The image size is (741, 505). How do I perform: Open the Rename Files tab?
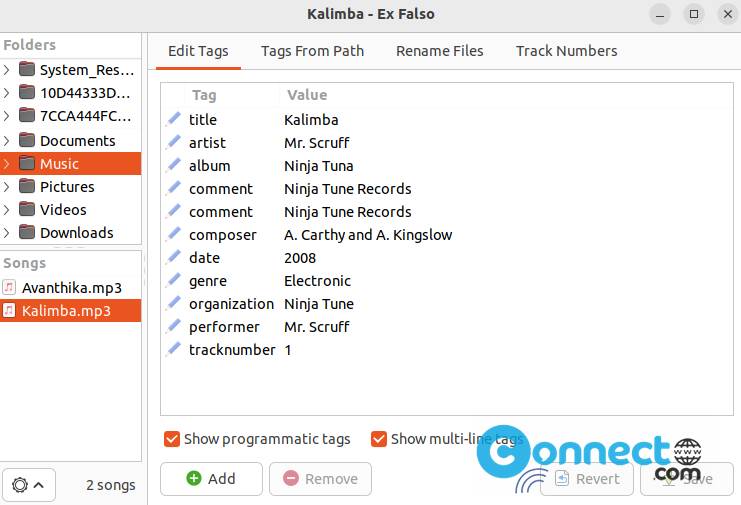[439, 51]
